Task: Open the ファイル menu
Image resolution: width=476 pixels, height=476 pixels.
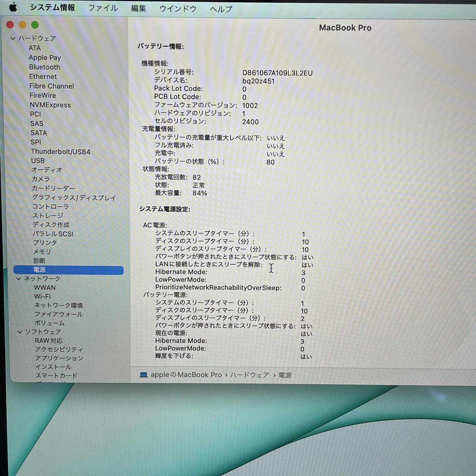Action: pos(103,8)
